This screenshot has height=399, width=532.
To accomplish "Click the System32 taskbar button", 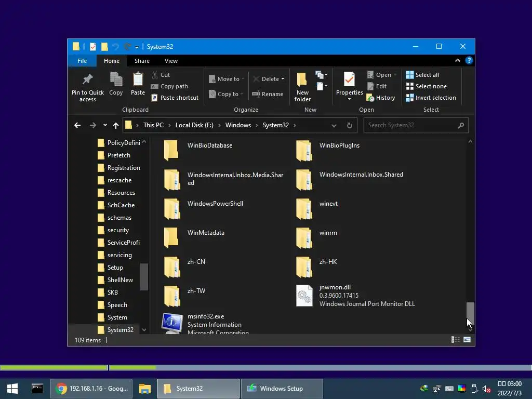I will tap(198, 389).
